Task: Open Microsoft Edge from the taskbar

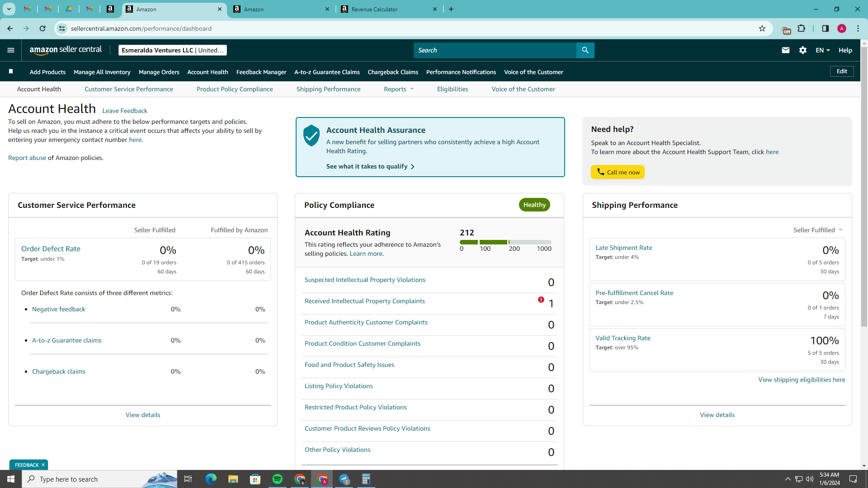Action: coord(211,479)
